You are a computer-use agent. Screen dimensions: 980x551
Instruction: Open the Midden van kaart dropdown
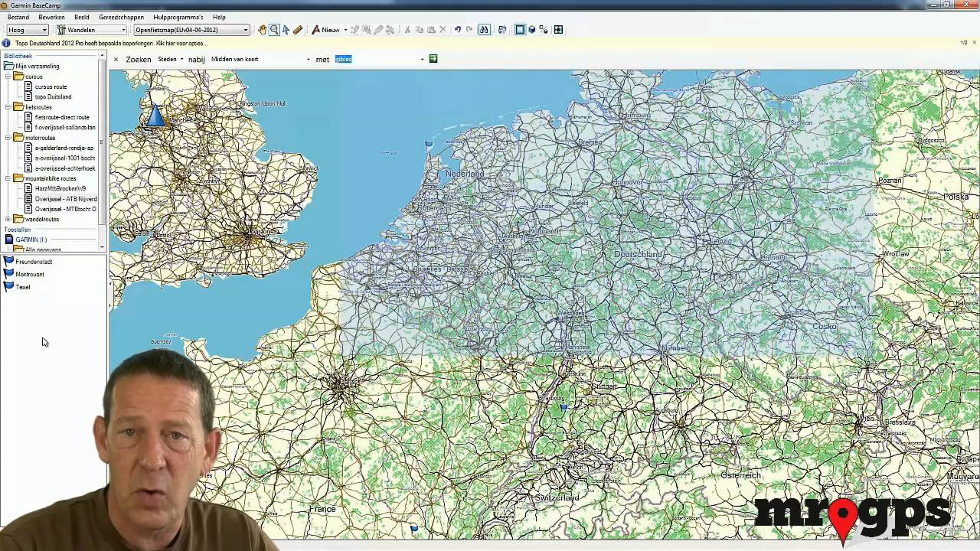click(260, 59)
